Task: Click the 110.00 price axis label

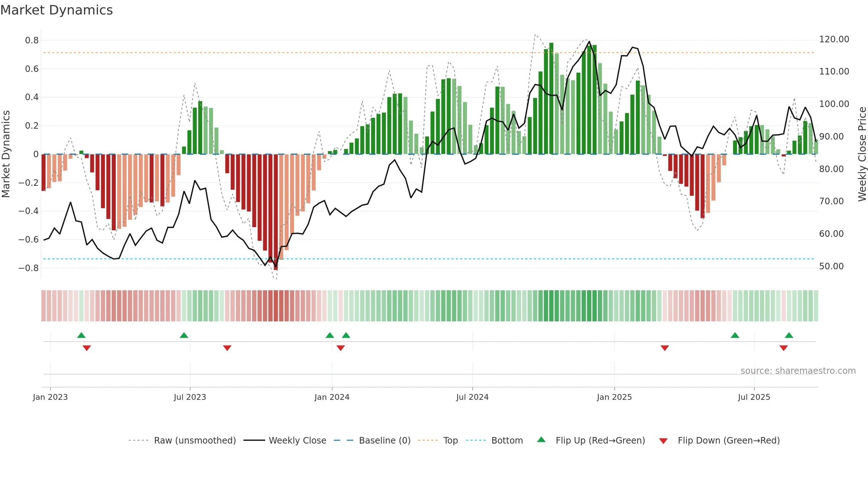Action: point(834,71)
